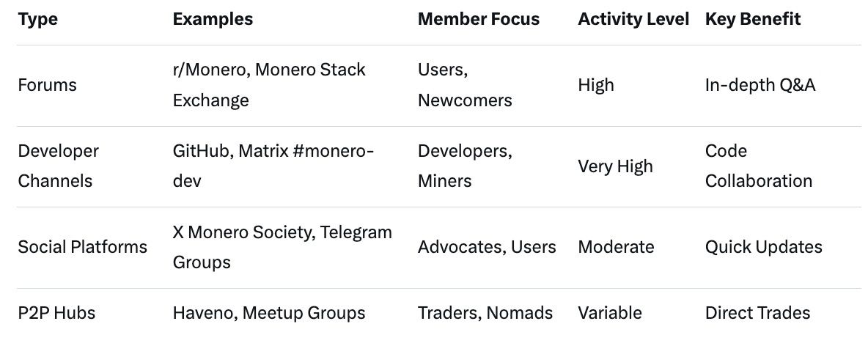Click the Code Collaboration benefit cell
The image size is (868, 343).
pyautogui.click(x=759, y=166)
